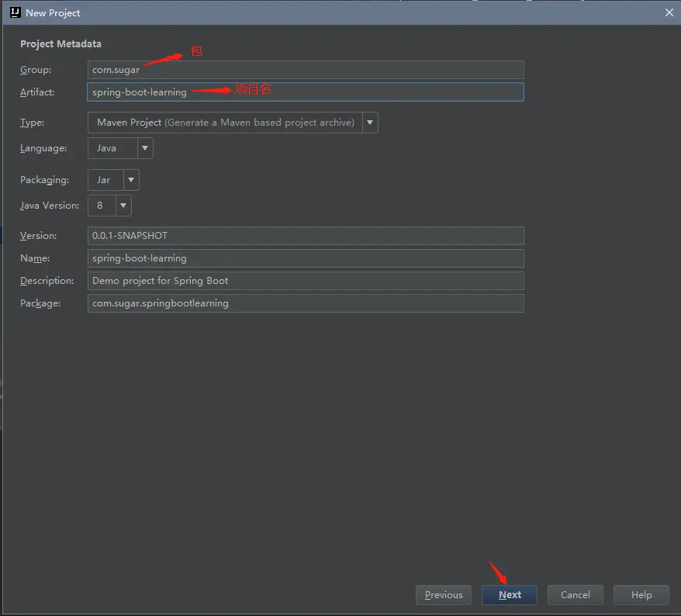This screenshot has height=616, width=681.
Task: Click the Packaging: label
Action: point(45,180)
